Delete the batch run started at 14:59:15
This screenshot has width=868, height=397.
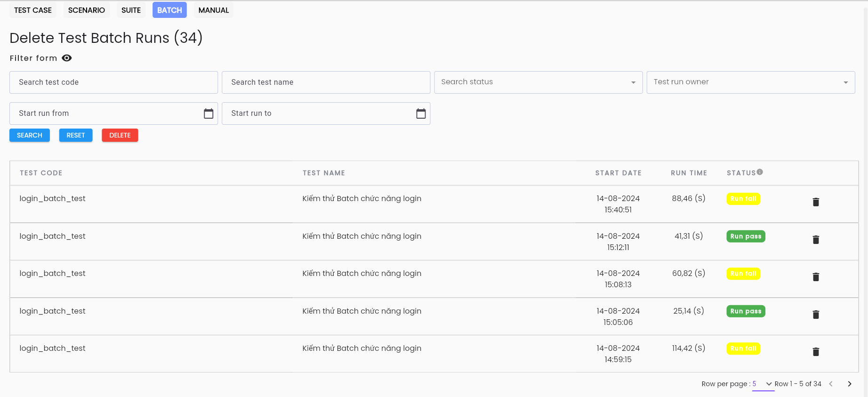click(x=816, y=352)
